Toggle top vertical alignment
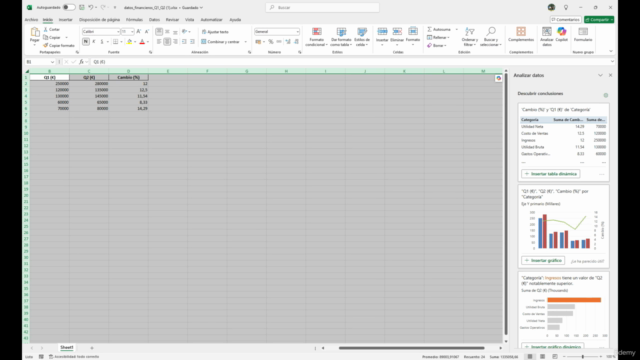 tap(159, 31)
